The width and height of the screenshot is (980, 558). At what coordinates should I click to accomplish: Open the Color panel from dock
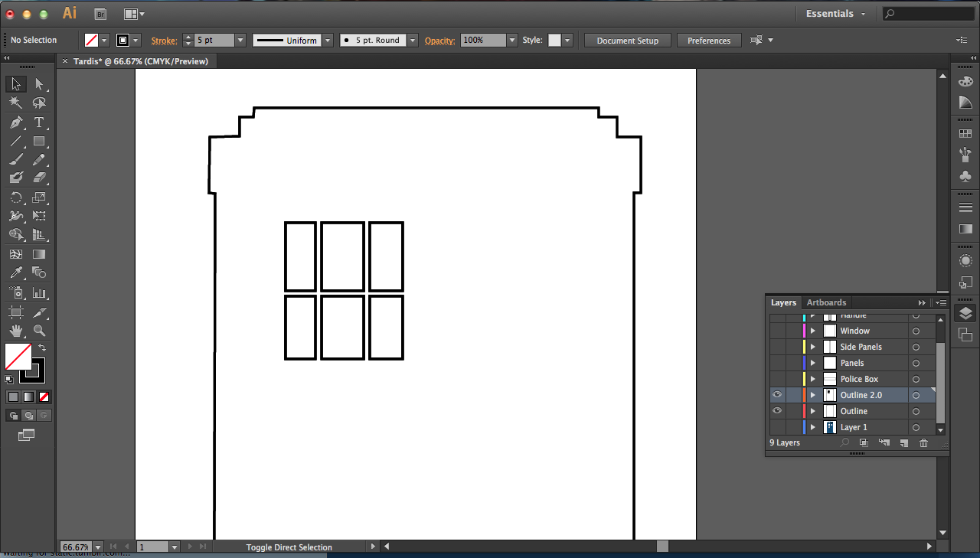(x=965, y=82)
